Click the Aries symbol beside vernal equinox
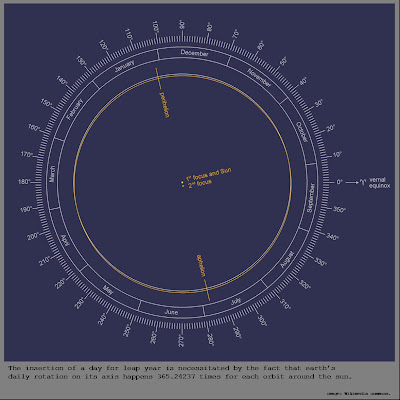Screen dimensions: 400x400 (x=362, y=182)
